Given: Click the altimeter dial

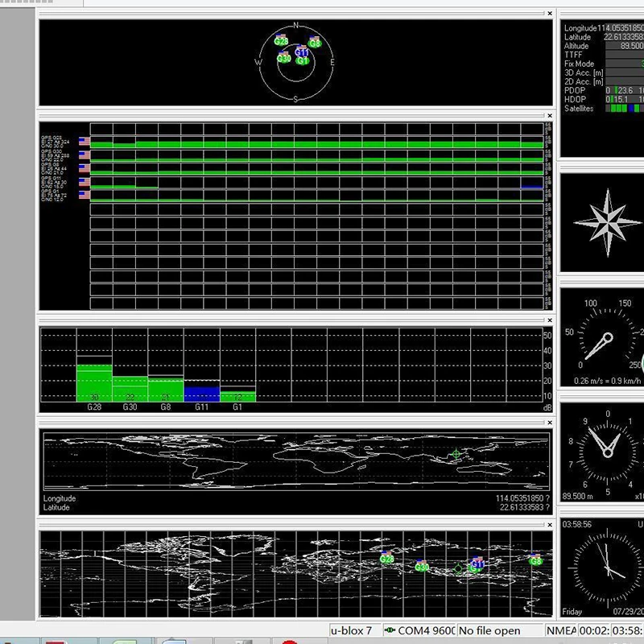Looking at the screenshot, I should tap(607, 451).
